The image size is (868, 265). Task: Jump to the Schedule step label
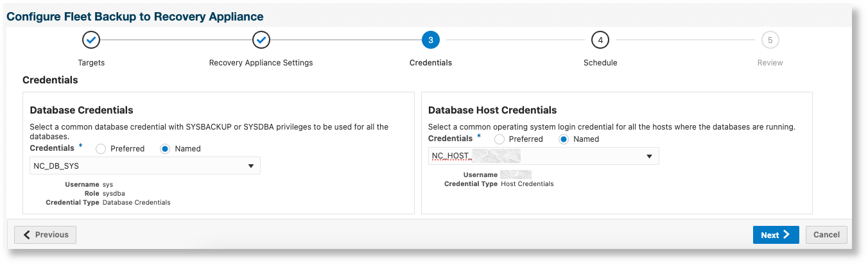coord(600,63)
